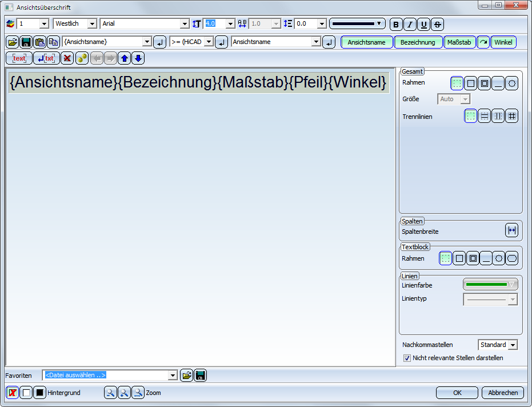This screenshot has height=407, width=532.
Task: Insert HiCAD condition with enter arrow button
Action: coord(221,42)
